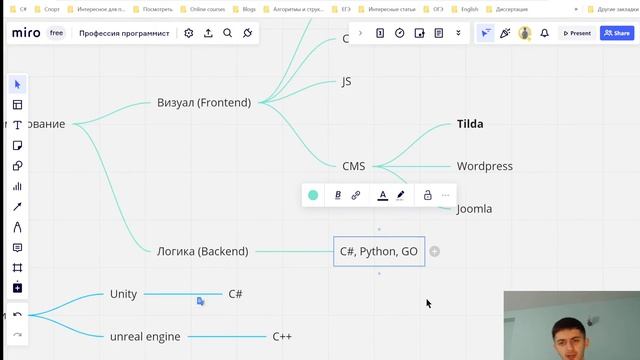Select the Wordpress node
Screen dimensions: 640x360
[x=484, y=166]
